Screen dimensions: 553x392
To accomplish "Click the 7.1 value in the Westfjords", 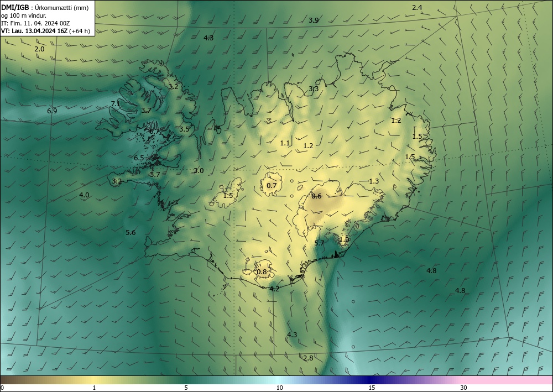I will tap(116, 103).
